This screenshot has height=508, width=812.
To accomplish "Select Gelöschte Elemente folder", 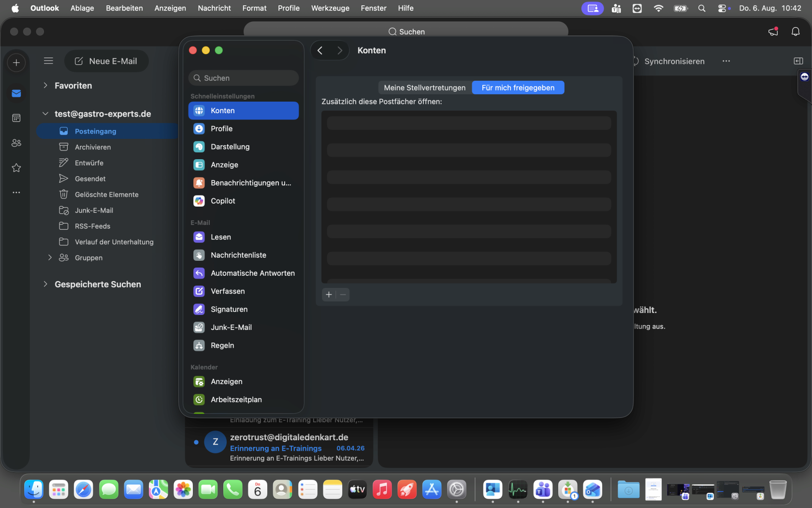I will (108, 194).
